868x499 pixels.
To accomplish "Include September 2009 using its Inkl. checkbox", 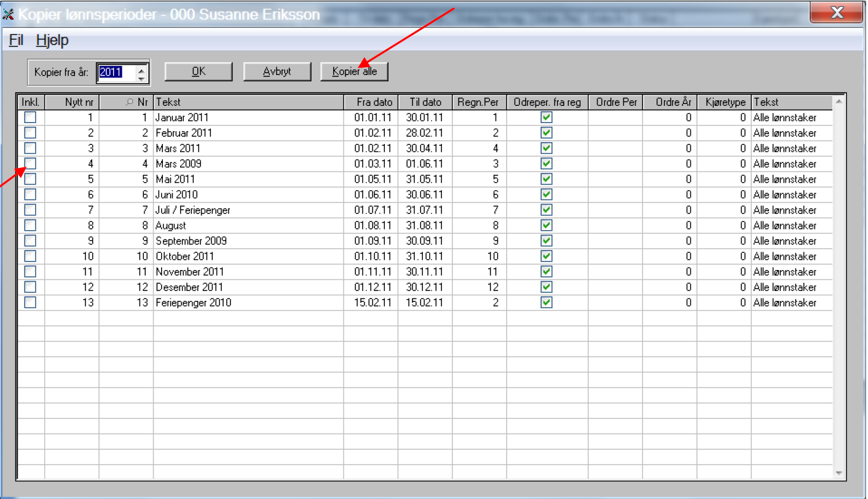I will tap(30, 241).
